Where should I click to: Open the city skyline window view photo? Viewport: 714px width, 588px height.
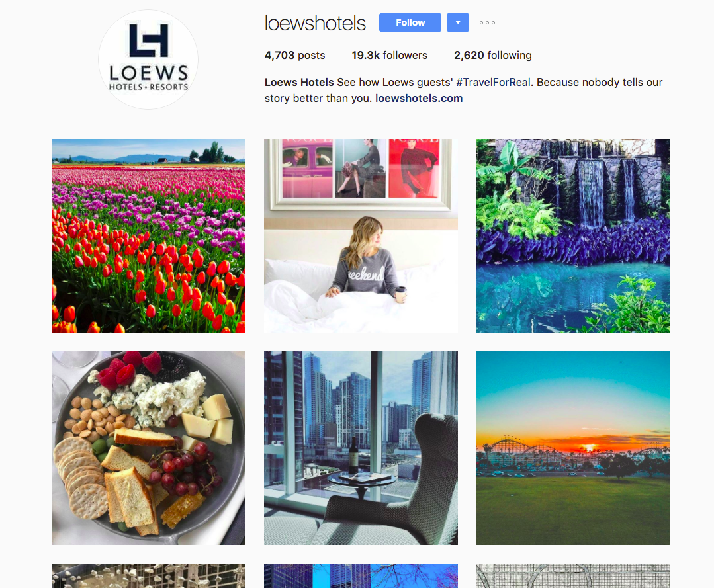[361, 448]
